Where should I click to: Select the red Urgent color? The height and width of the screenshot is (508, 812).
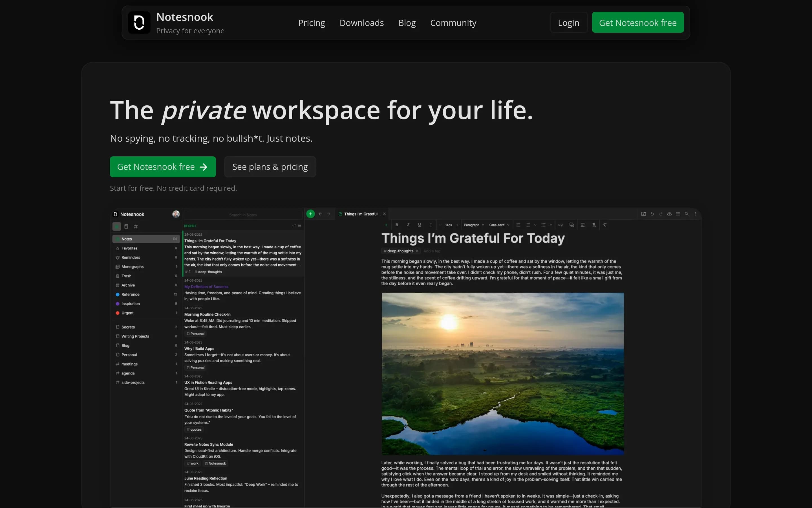click(x=146, y=313)
